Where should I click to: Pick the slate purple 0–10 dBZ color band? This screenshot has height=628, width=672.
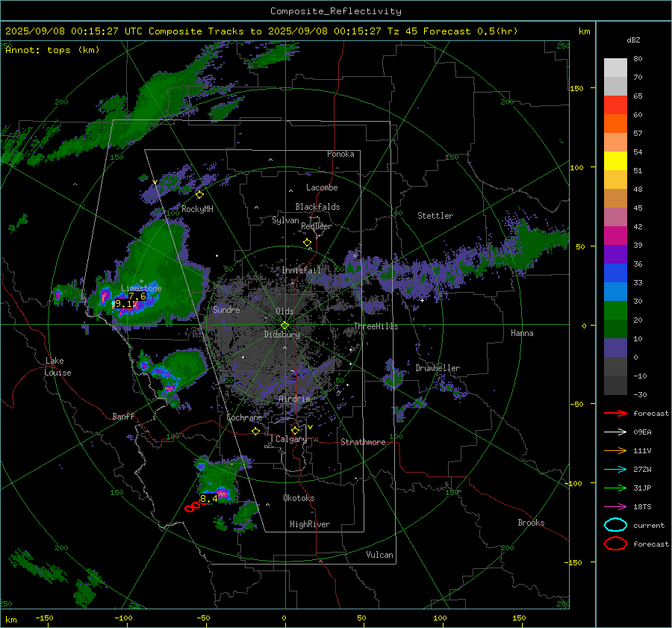[x=615, y=348]
